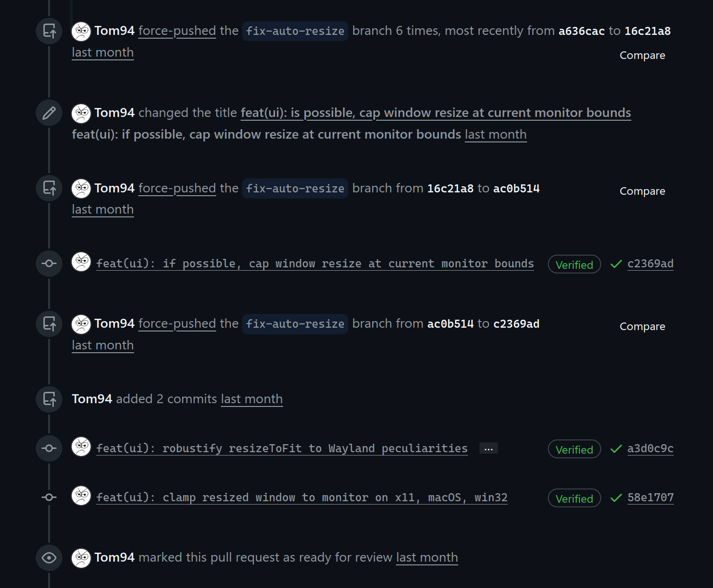Screen dimensions: 713x588
Task: Open commit hash a3d0c9c link
Action: 650,449
